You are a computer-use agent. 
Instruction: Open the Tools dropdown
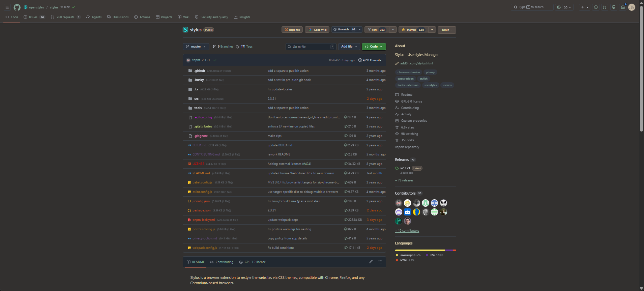(447, 30)
